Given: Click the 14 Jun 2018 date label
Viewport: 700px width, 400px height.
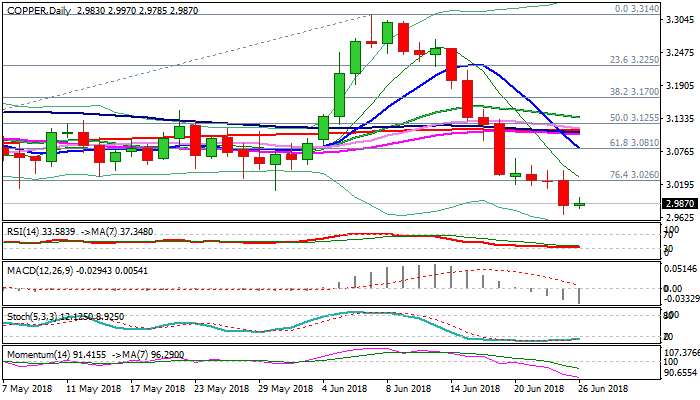Looking at the screenshot, I should 475,388.
